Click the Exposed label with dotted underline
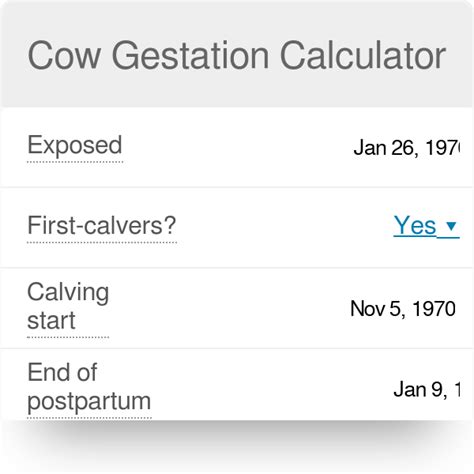474x474 pixels. [x=75, y=146]
